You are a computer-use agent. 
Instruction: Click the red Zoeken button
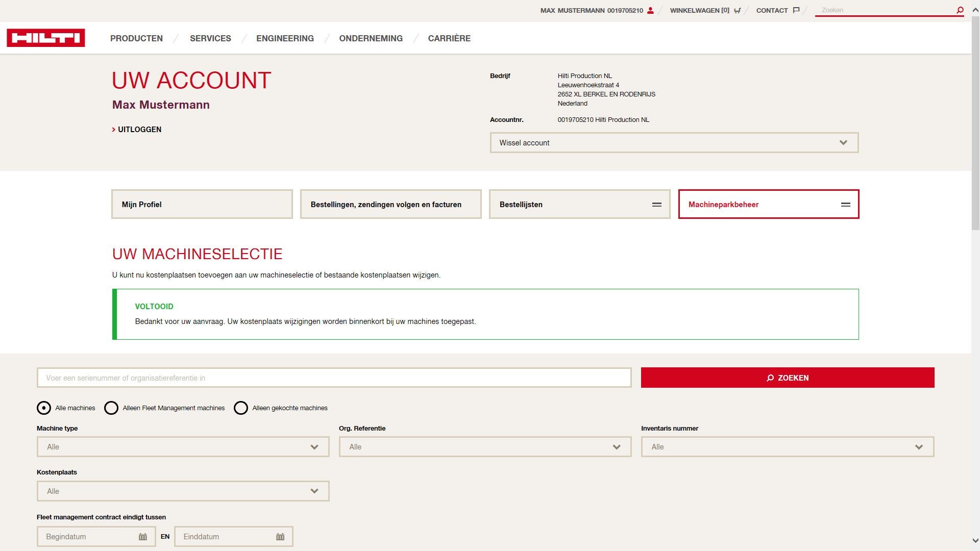(x=788, y=378)
